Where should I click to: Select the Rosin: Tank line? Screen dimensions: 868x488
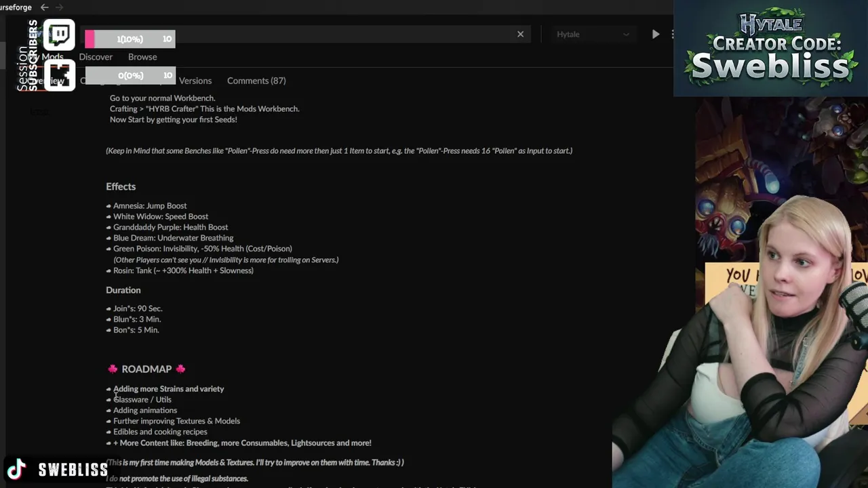tap(183, 270)
